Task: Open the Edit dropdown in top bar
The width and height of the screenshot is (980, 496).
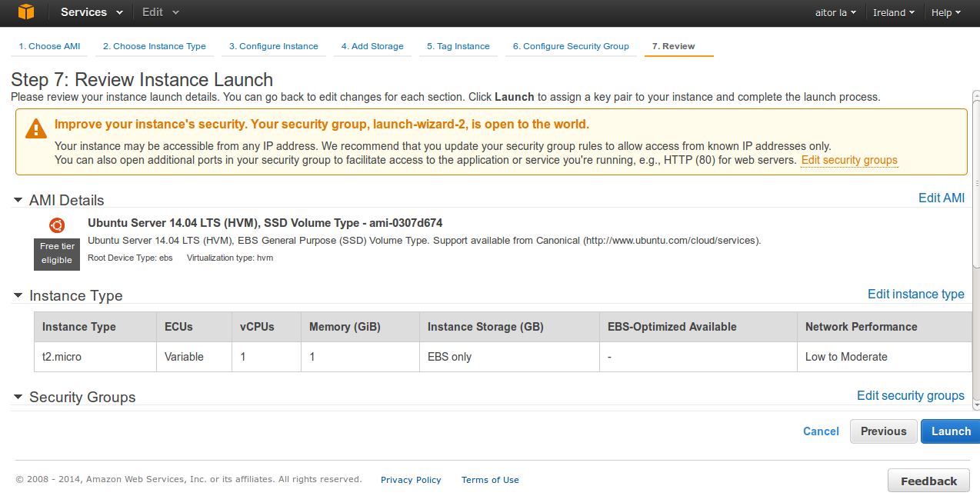Action: point(161,12)
